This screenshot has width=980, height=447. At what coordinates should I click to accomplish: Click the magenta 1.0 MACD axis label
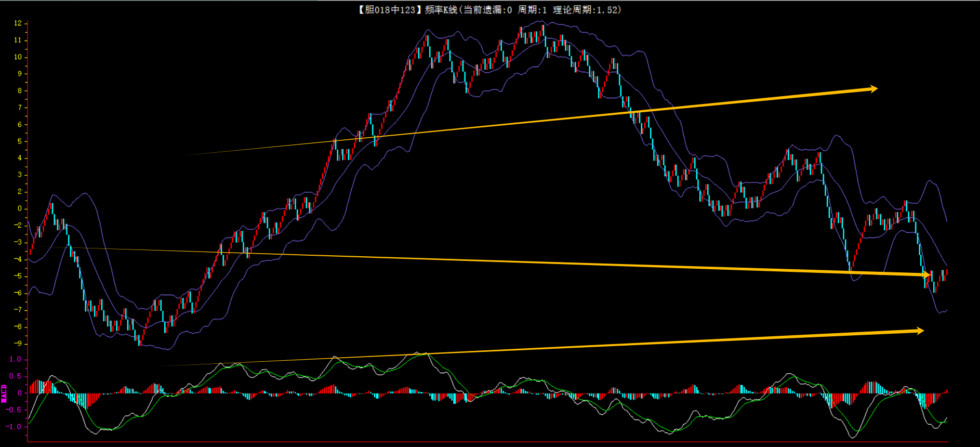(x=16, y=359)
